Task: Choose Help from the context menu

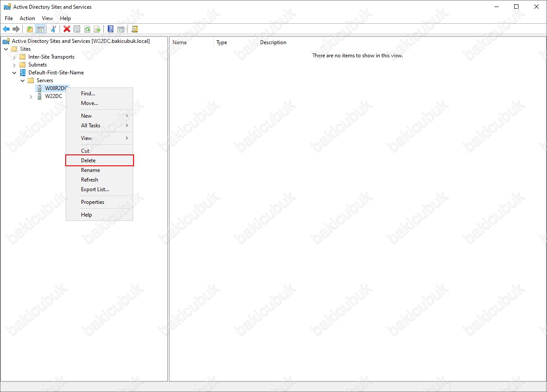Action: [99, 215]
